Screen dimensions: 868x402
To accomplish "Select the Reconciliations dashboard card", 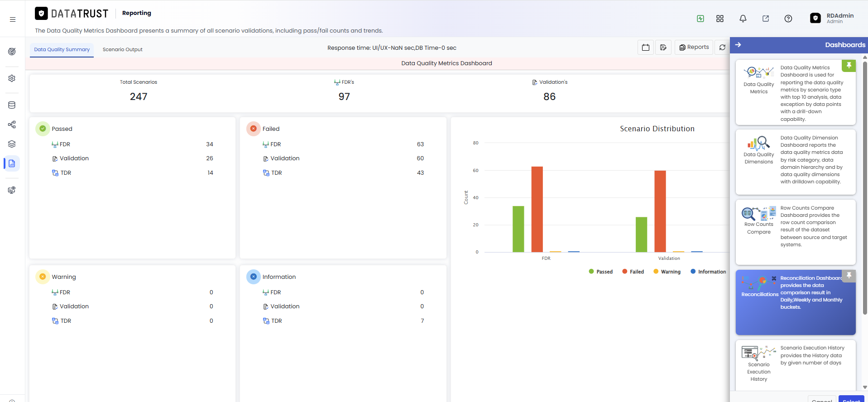I will click(x=796, y=302).
